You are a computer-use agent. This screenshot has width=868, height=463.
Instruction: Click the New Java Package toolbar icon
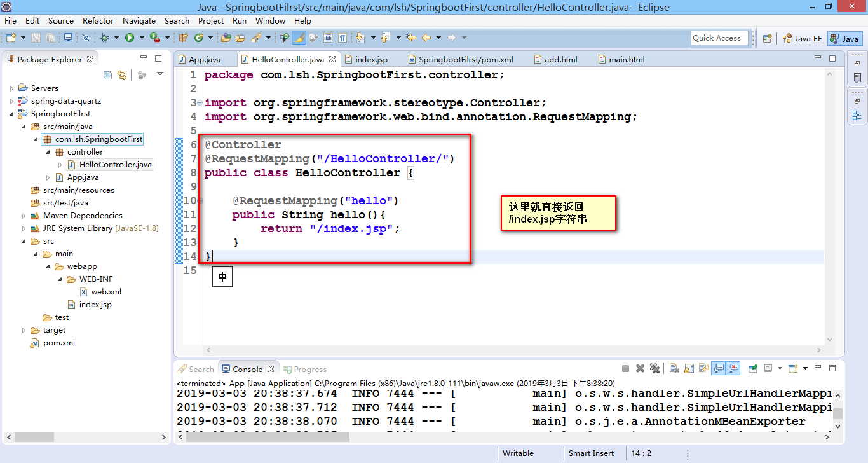pyautogui.click(x=183, y=38)
